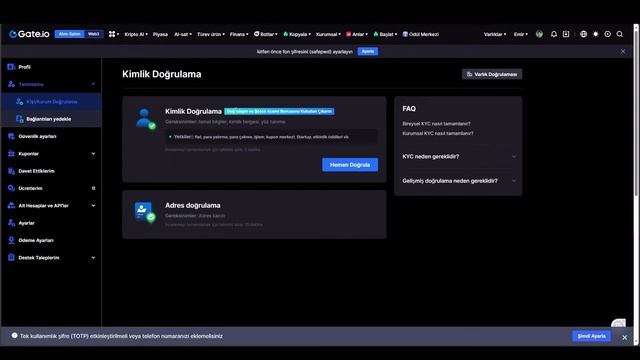Viewport: 640px width, 360px height.
Task: Open the Başlat menu
Action: pyautogui.click(x=385, y=34)
